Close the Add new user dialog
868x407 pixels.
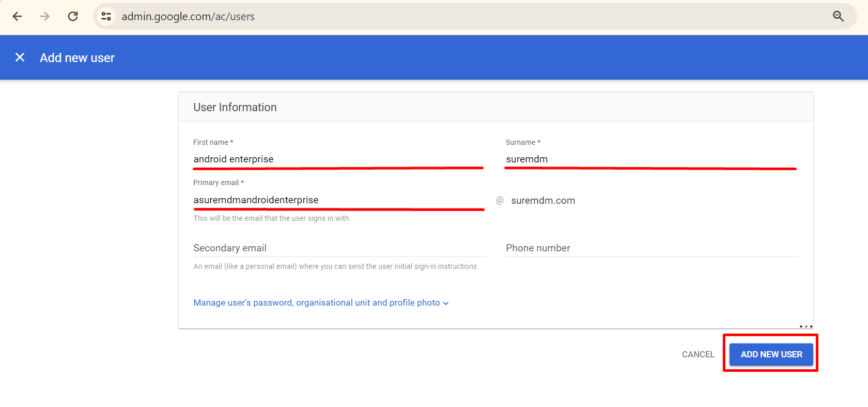point(20,57)
